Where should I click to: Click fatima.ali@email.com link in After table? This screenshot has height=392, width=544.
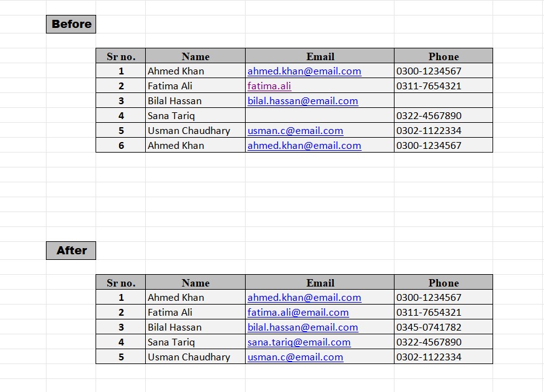tap(298, 313)
